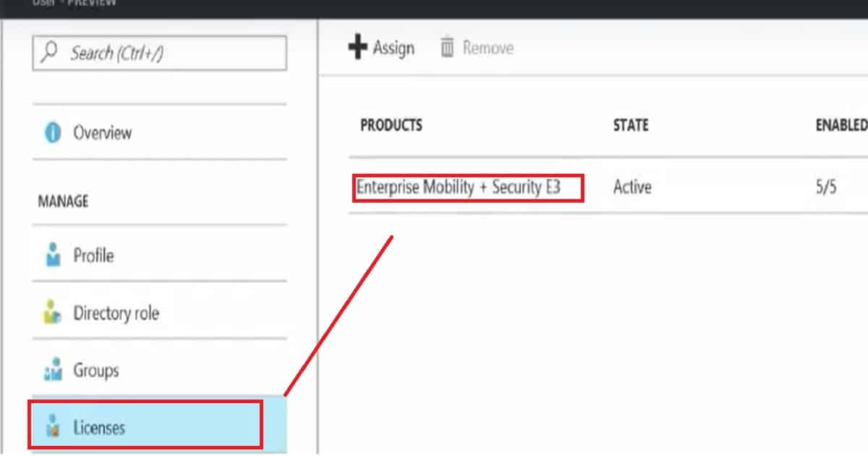Click the 5/5 enabled services value
868x456 pixels.
coord(825,187)
